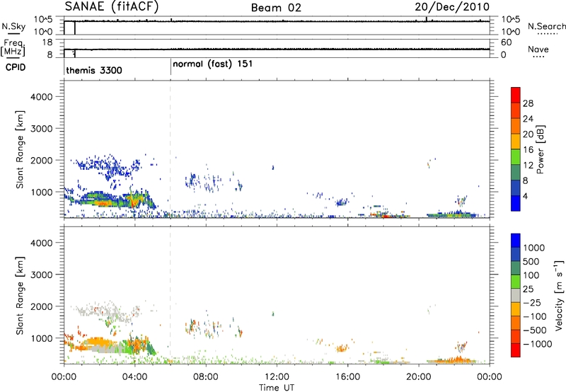566x392 pixels.
Task: Click the "Slant Range [km]" label of the power panel
Action: coord(20,149)
